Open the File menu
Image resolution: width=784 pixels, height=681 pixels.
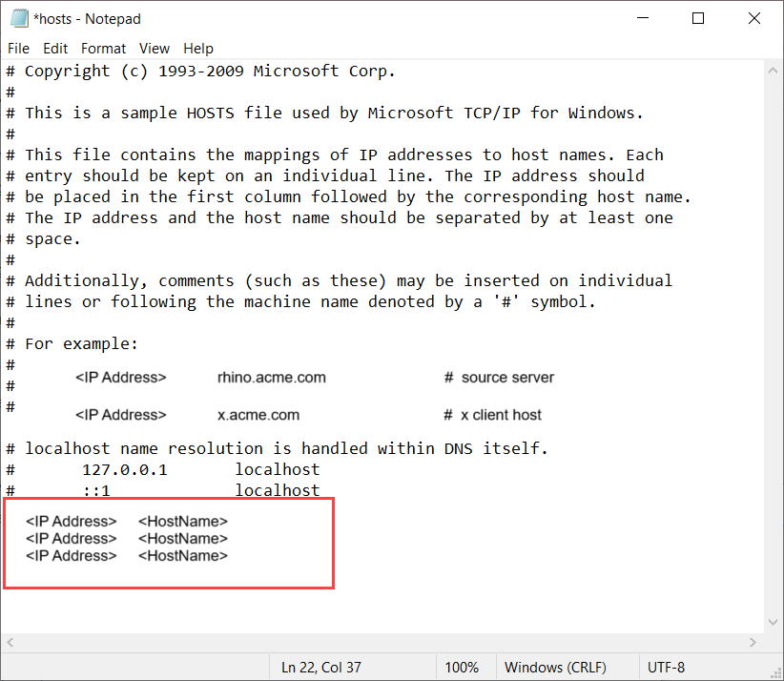coord(18,48)
